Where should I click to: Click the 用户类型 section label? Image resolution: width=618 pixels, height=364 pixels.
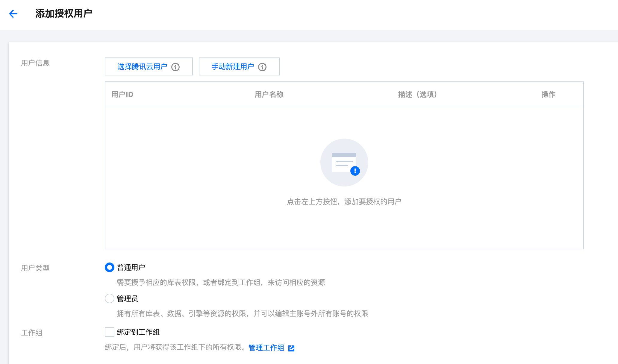tap(35, 268)
